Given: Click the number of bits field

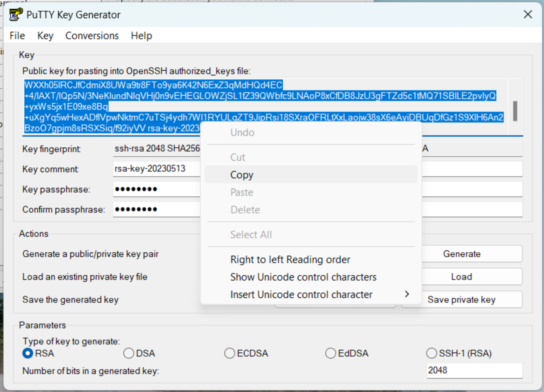Looking at the screenshot, I should 474,370.
